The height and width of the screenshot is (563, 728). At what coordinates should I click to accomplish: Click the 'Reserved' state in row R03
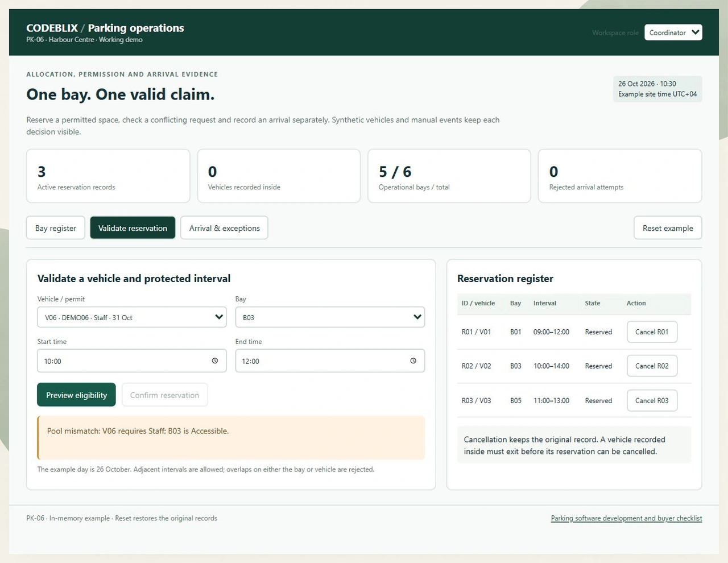(598, 401)
